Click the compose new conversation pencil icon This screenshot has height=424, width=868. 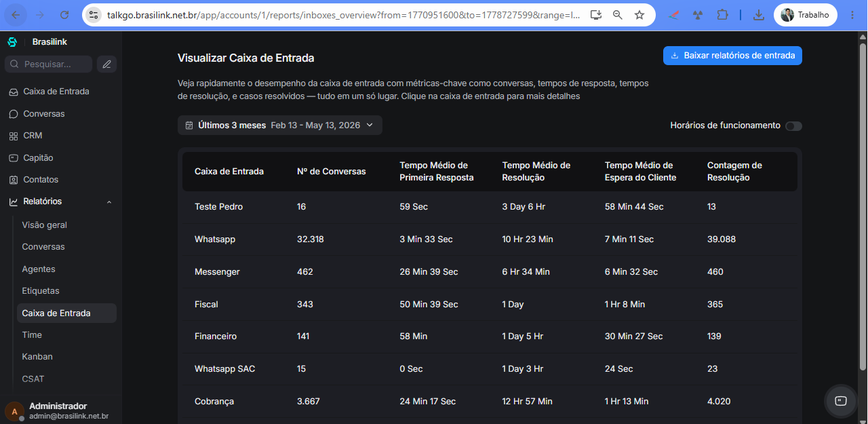(106, 64)
